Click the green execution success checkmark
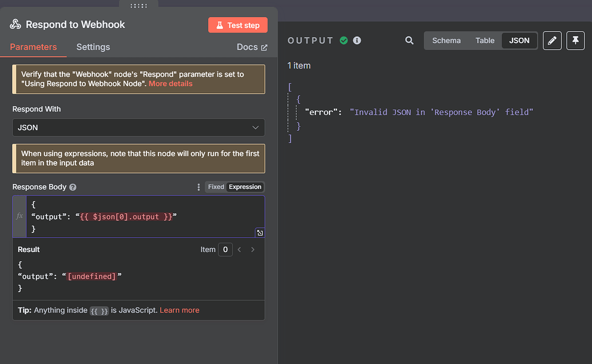592x364 pixels. [x=344, y=41]
